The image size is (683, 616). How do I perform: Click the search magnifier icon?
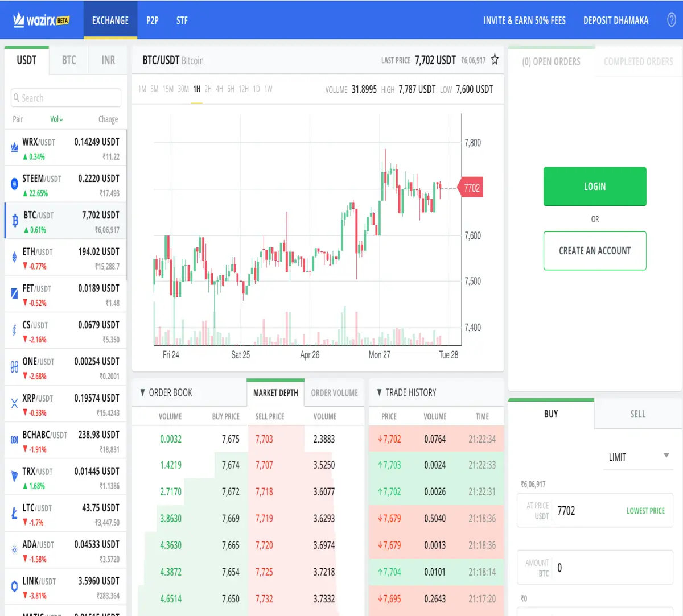tap(17, 98)
